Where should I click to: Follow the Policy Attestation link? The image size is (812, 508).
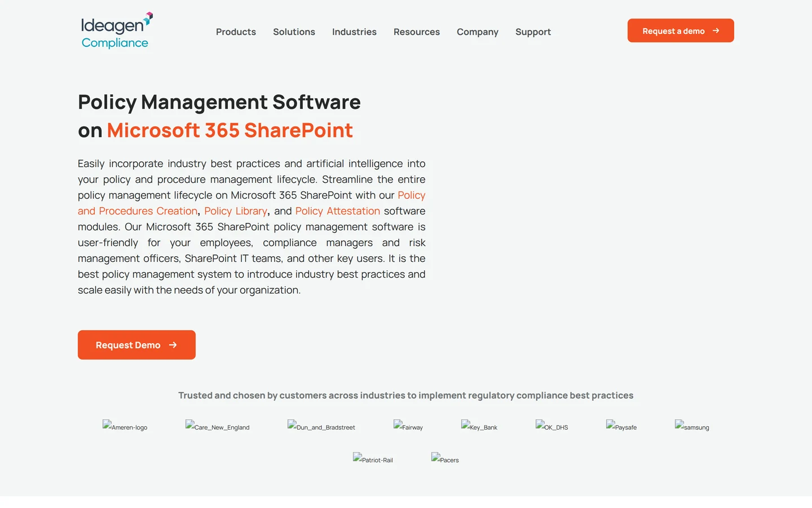338,211
